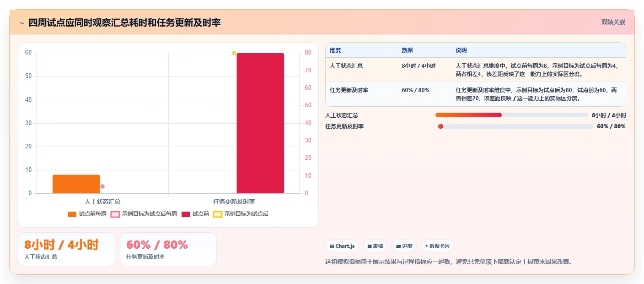Click the 8小时 / 4小时 progress value label
This screenshot has height=284, width=644.
(x=609, y=115)
